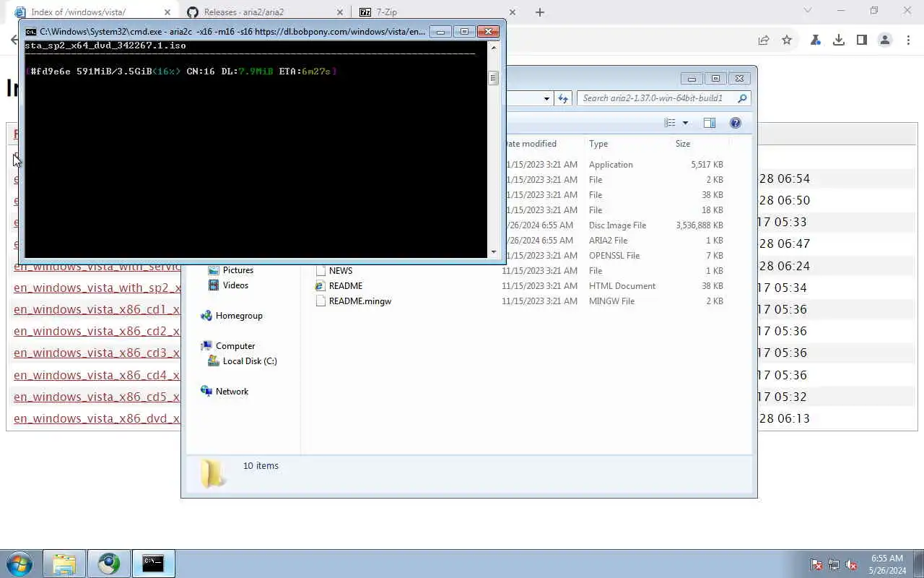The height and width of the screenshot is (578, 924).
Task: Open Explorer help question mark icon
Action: point(736,123)
